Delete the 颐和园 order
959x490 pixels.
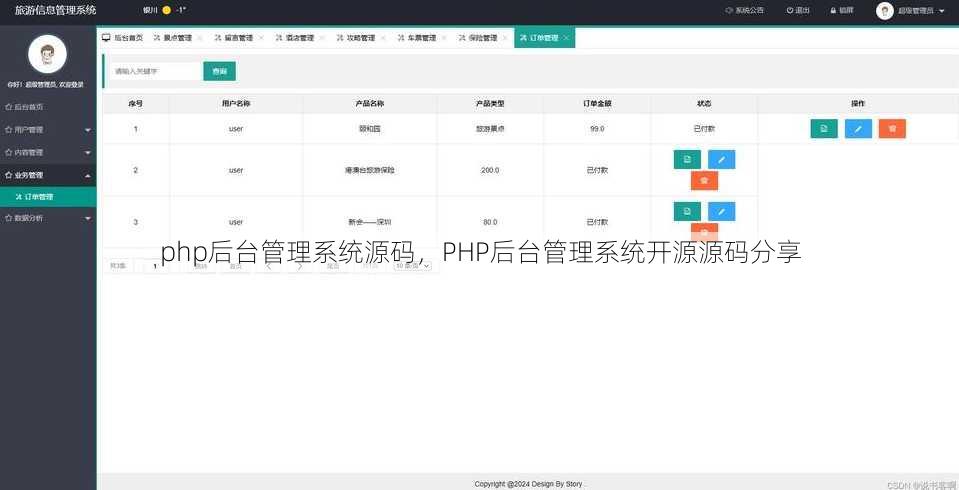pos(892,128)
